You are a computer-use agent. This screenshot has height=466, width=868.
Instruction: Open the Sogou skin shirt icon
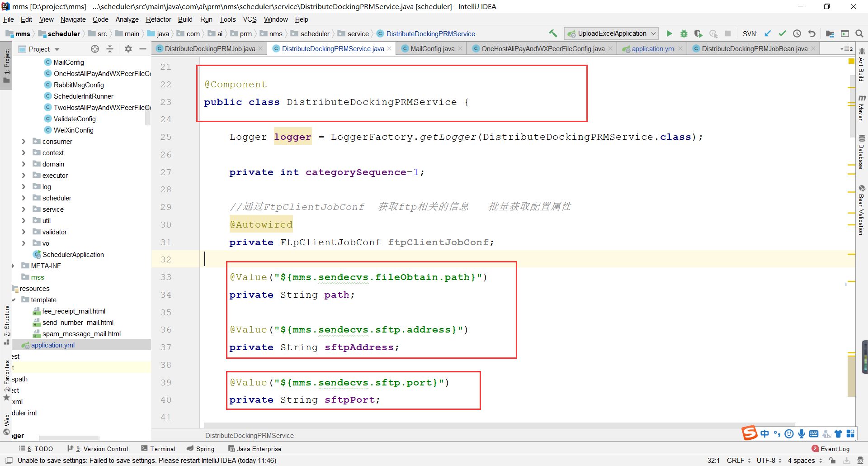(838, 434)
